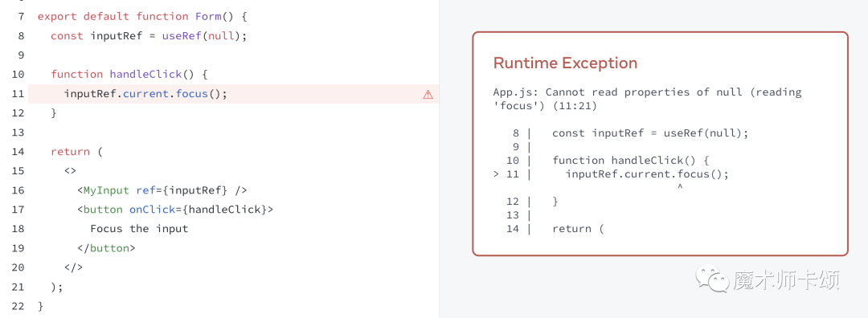Click the 'App.js: Cannot read properties of null' message
The image size is (868, 318).
pyautogui.click(x=647, y=99)
